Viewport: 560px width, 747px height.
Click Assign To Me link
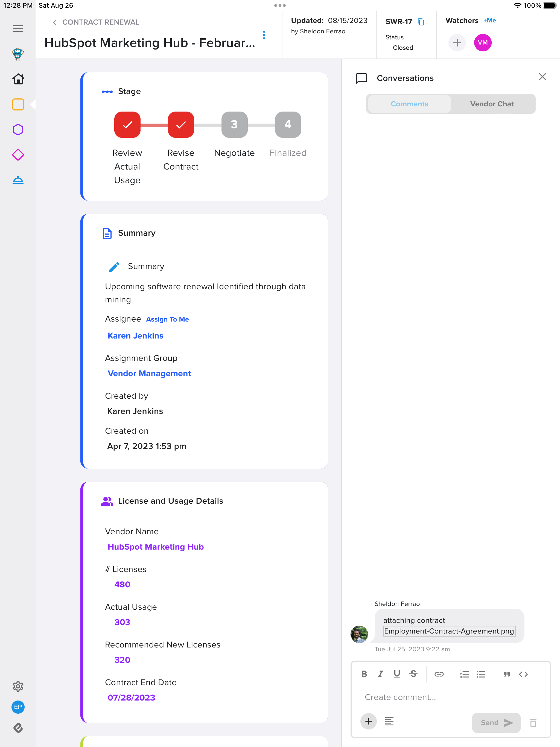(168, 319)
